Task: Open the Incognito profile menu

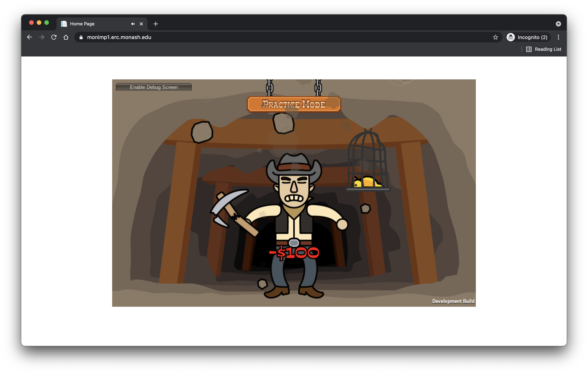Action: (x=528, y=37)
